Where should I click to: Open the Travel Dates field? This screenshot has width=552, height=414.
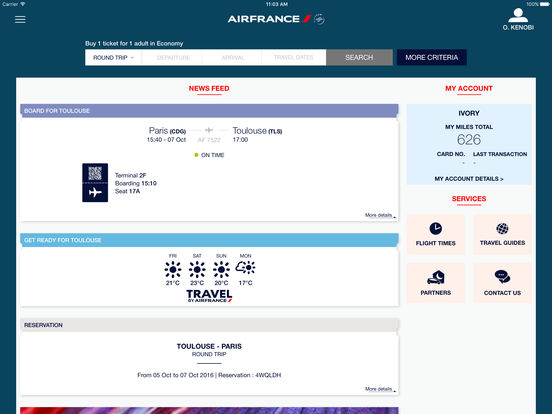click(x=294, y=57)
